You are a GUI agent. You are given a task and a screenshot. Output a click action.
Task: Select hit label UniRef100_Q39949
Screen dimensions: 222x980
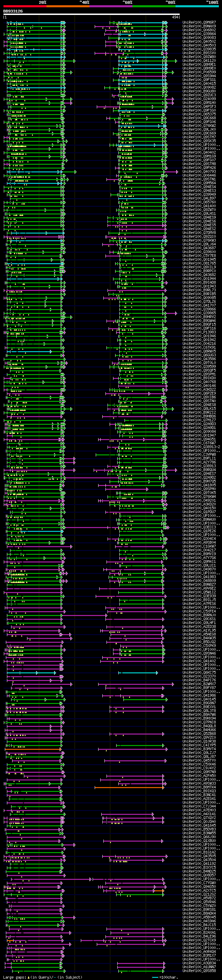coord(199,194)
